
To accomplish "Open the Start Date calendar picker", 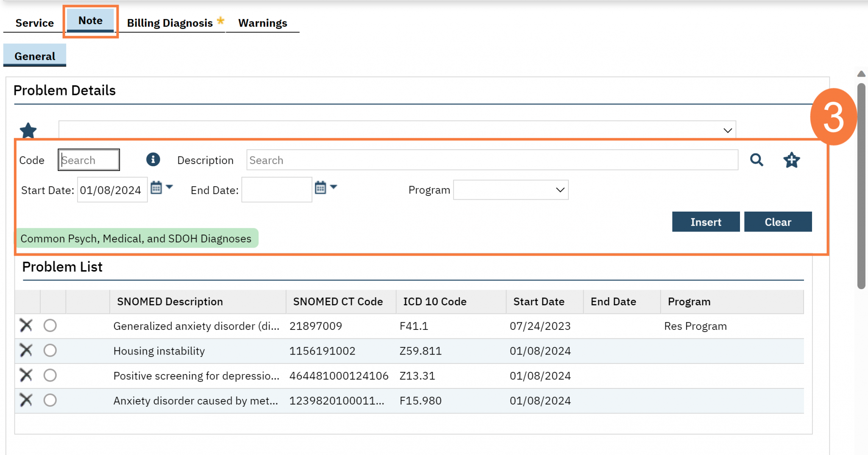I will pyautogui.click(x=156, y=187).
